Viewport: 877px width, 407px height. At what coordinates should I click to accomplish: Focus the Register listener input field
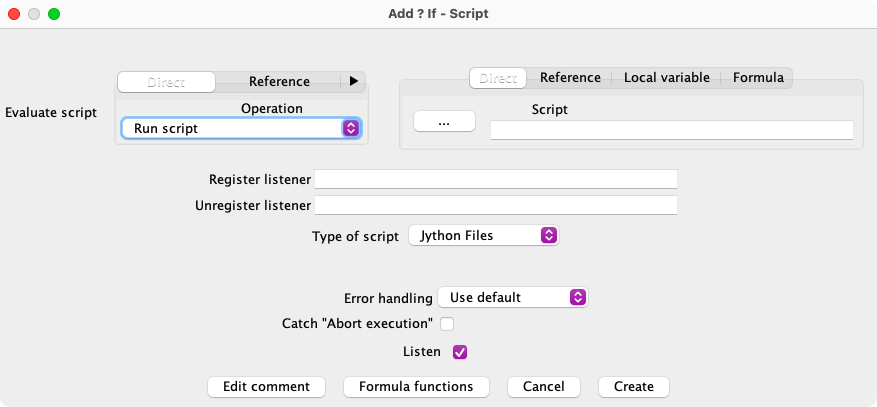click(496, 180)
